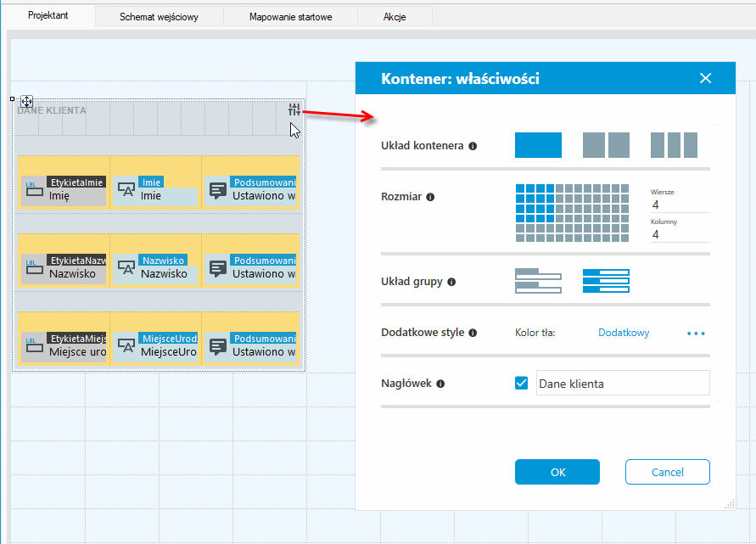Select the gray unselected group layout option
This screenshot has width=756, height=544.
click(x=538, y=281)
